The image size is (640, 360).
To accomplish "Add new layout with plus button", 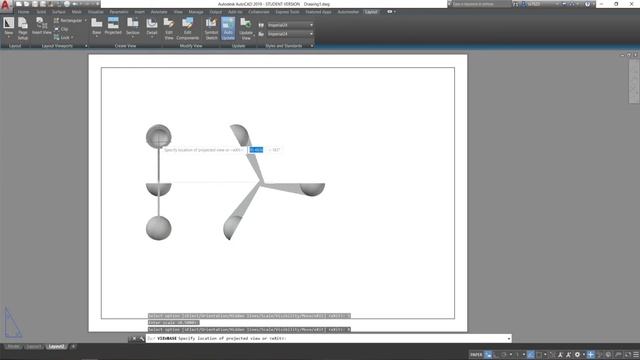I will coord(73,347).
